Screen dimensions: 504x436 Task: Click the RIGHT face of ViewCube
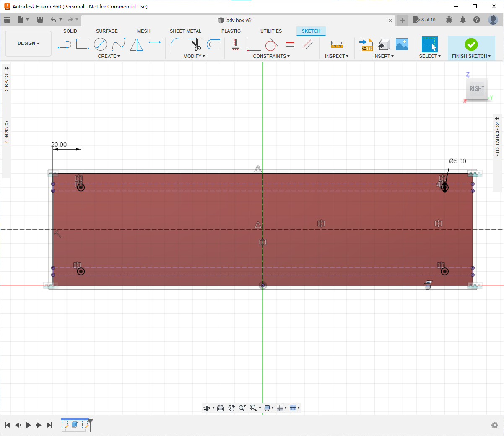click(x=477, y=89)
